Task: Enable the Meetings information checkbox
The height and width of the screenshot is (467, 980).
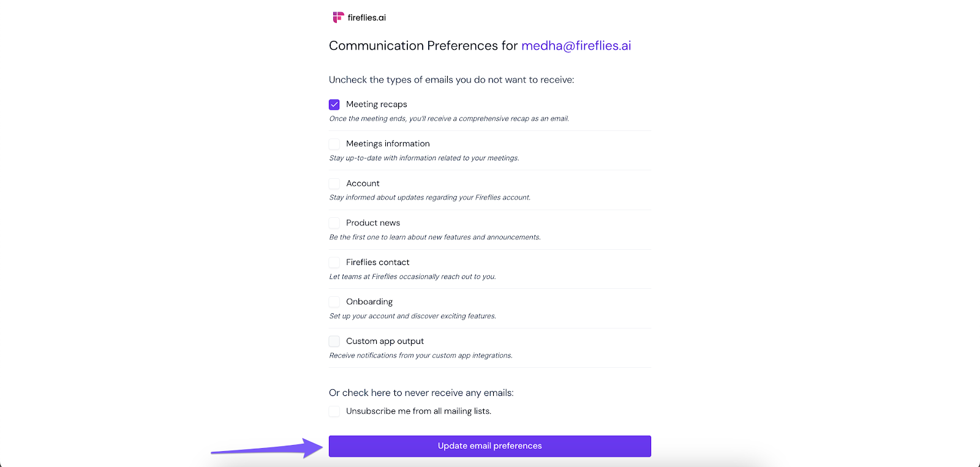Action: pyautogui.click(x=334, y=144)
